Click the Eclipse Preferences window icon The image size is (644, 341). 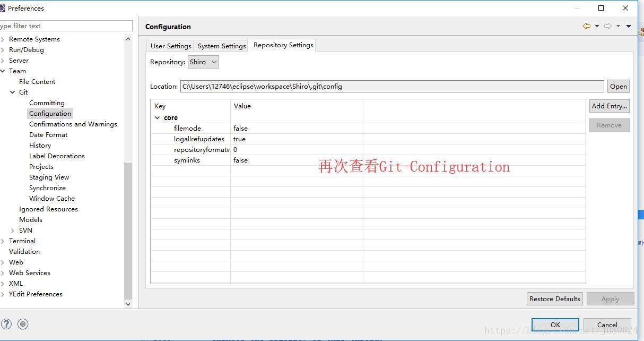[2, 8]
